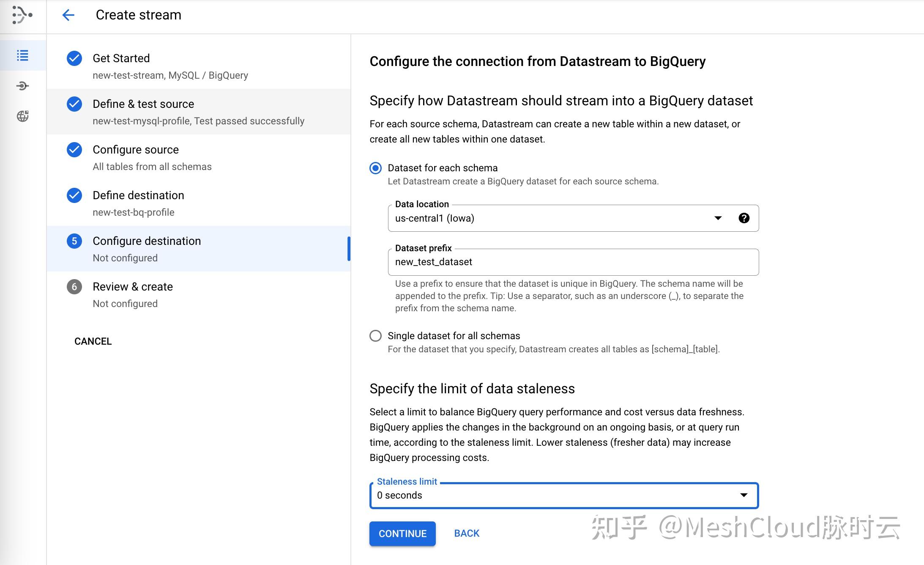The width and height of the screenshot is (924, 565).
Task: Select Single dataset for all schemas option
Action: pyautogui.click(x=375, y=336)
